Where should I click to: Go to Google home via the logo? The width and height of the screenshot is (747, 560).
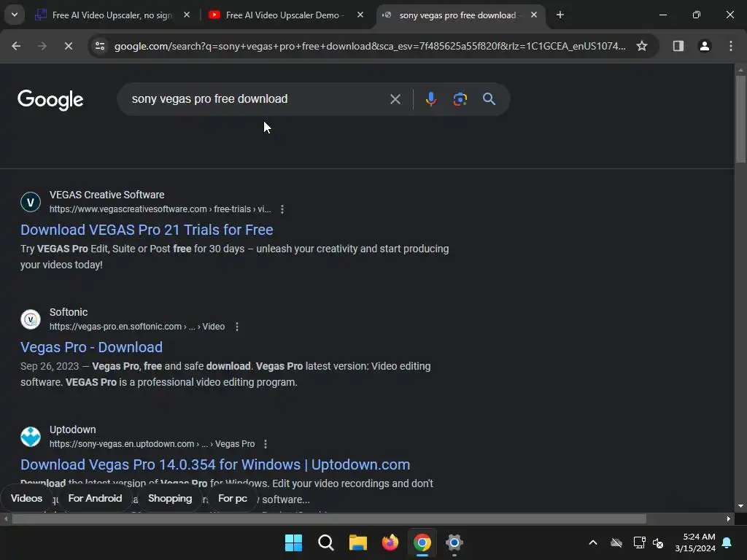point(50,100)
